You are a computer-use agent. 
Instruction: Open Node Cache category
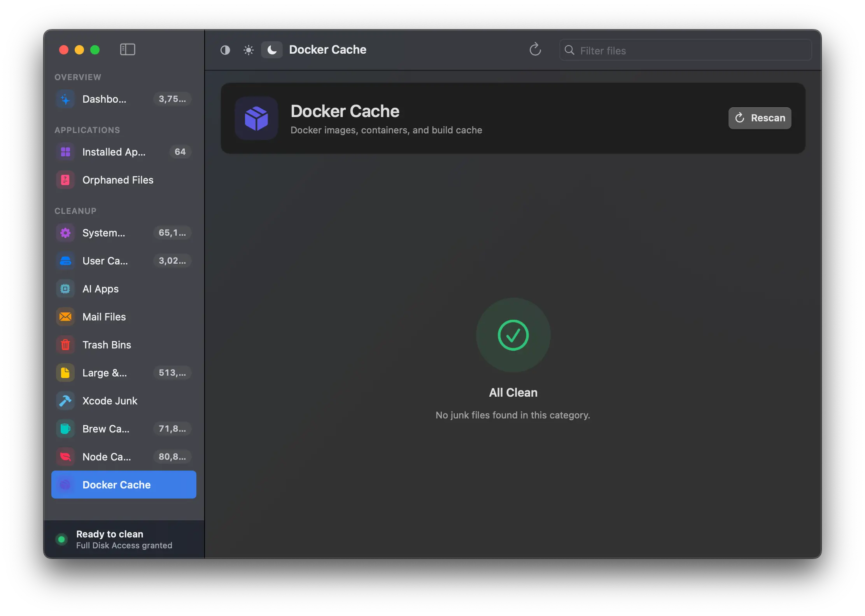[124, 457]
